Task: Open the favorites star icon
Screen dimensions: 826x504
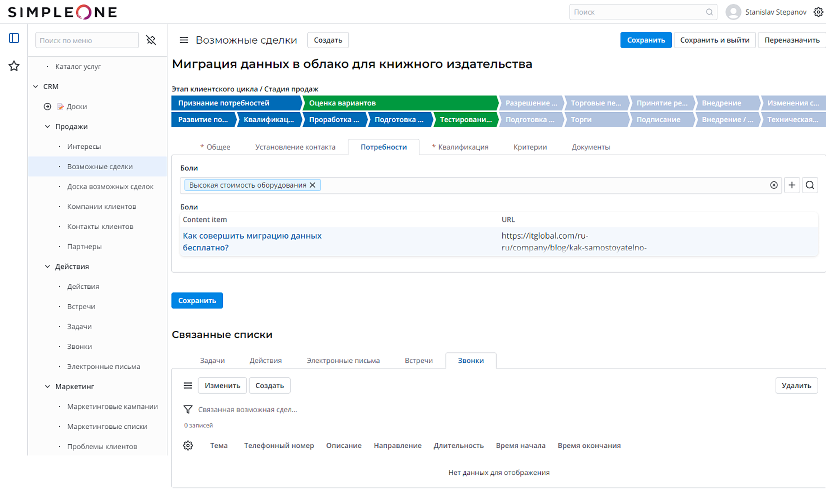Action: pos(14,66)
